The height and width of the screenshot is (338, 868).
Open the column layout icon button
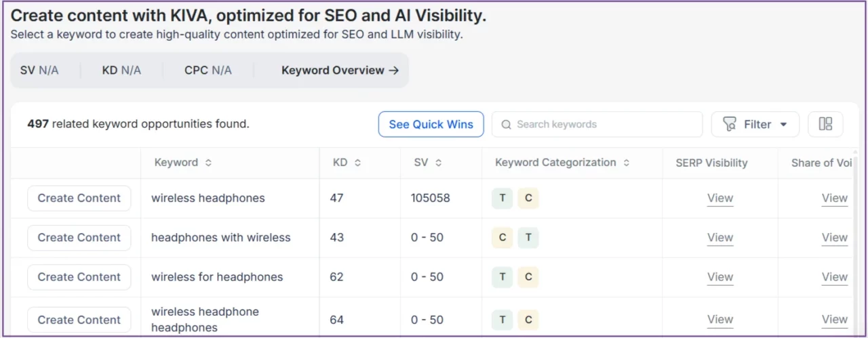click(x=825, y=124)
